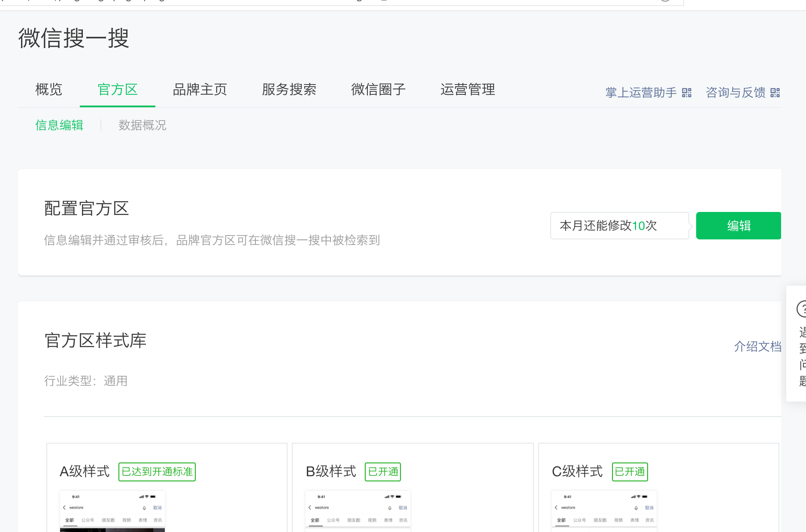Select the 官方区 tab
Screen dimensions: 806x532
pyautogui.click(x=118, y=90)
